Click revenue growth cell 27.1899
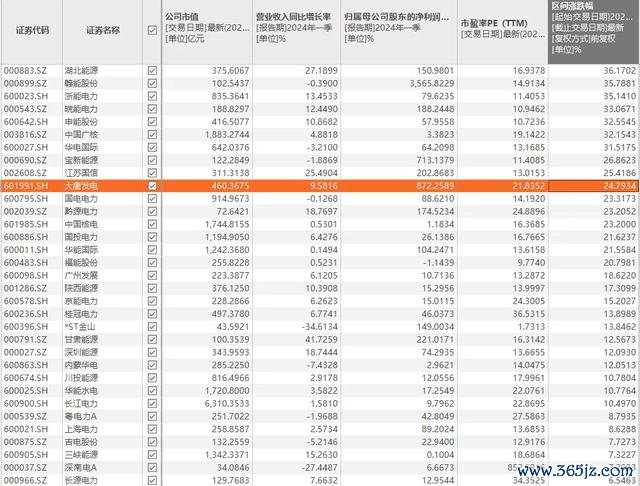Image resolution: width=640 pixels, height=486 pixels. click(x=321, y=71)
